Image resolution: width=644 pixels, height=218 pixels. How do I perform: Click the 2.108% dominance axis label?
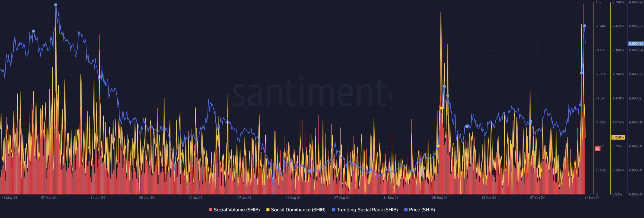click(618, 50)
